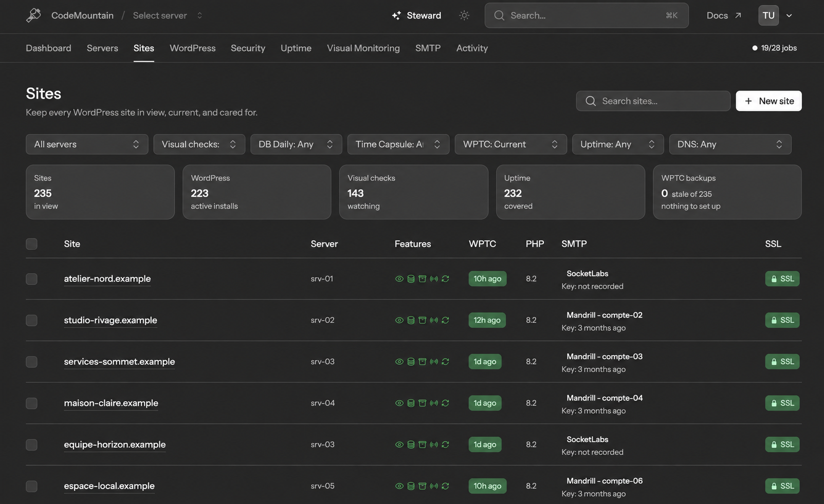824x504 pixels.
Task: Open the studio-rivage.example site link
Action: [111, 320]
